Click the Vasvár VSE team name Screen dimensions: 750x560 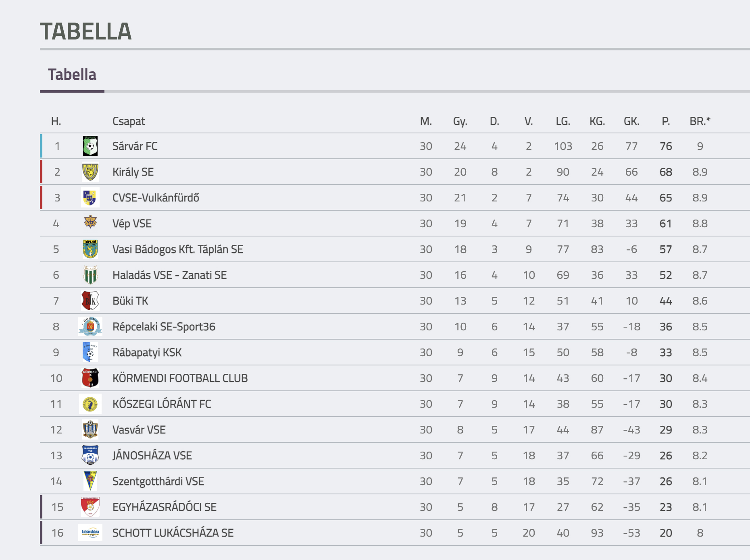(139, 430)
